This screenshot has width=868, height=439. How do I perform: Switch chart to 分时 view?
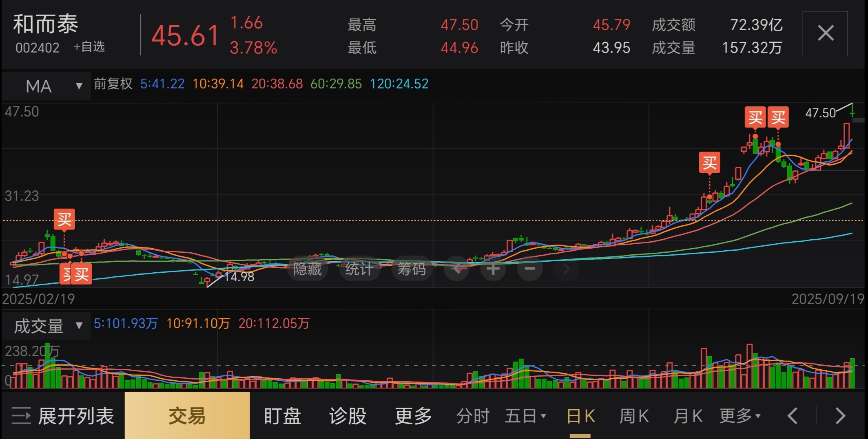pyautogui.click(x=473, y=416)
